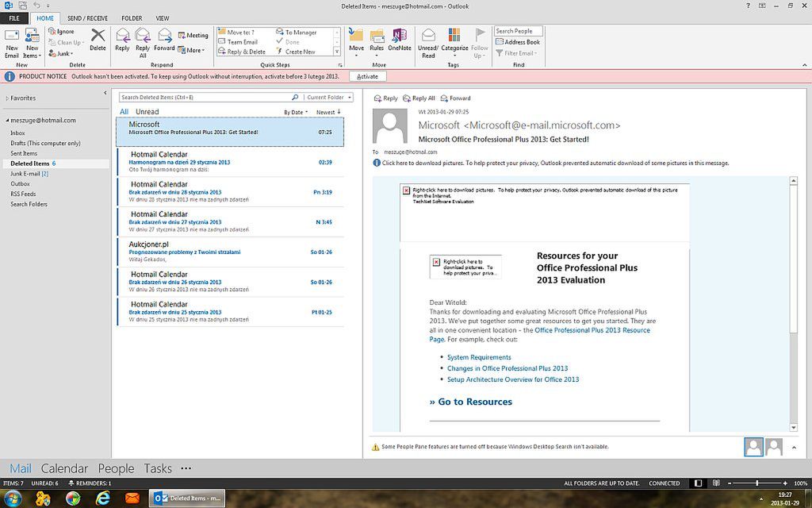The width and height of the screenshot is (812, 508).
Task: Open Current Folder search scope dropdown
Action: tap(329, 97)
